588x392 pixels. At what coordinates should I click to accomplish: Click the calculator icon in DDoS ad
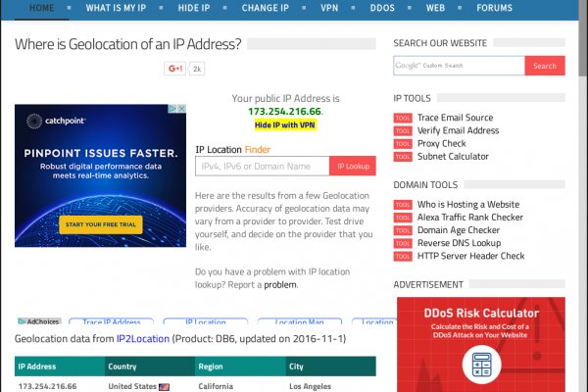coord(481,366)
